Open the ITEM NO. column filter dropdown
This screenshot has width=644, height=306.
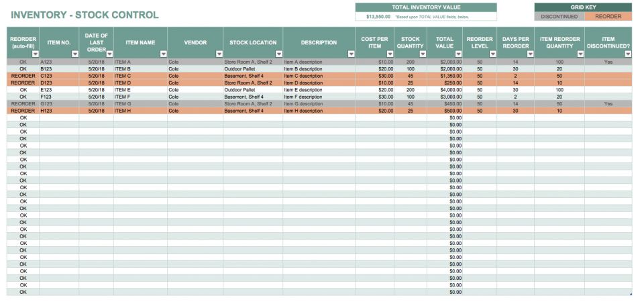[x=75, y=54]
